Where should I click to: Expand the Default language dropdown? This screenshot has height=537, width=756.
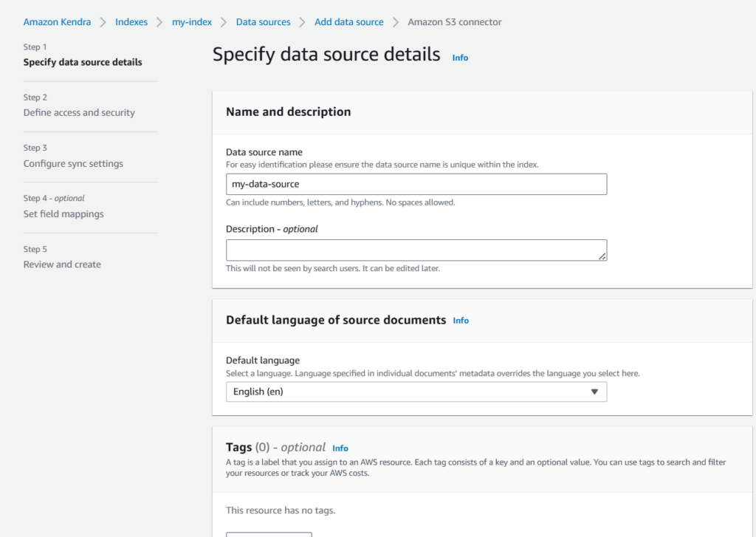pyautogui.click(x=416, y=391)
